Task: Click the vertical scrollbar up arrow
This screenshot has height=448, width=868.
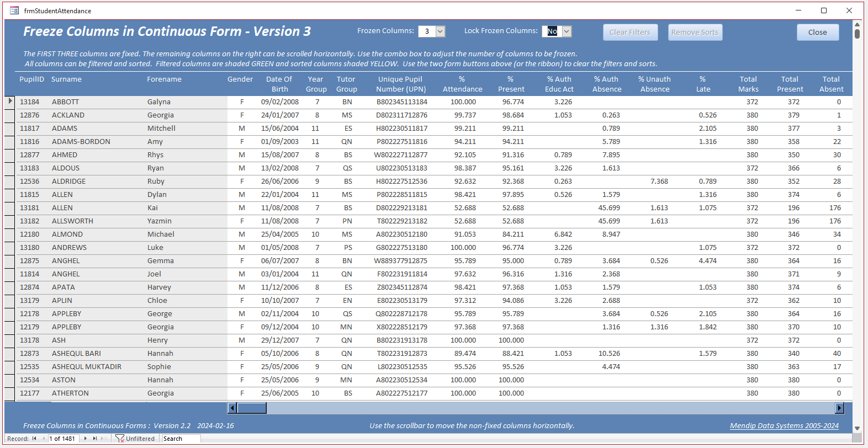Action: tap(857, 24)
